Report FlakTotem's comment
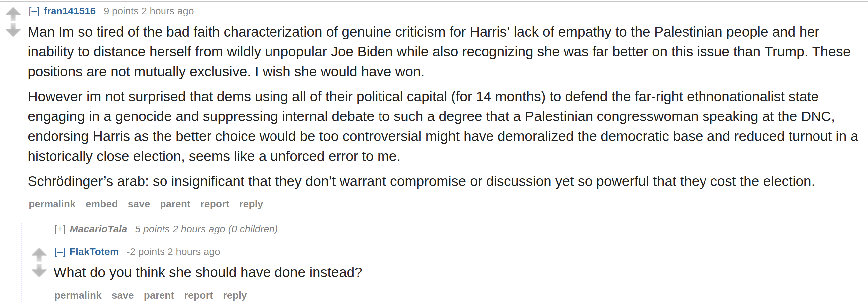Screen dimensions: 868x306 click(x=199, y=296)
